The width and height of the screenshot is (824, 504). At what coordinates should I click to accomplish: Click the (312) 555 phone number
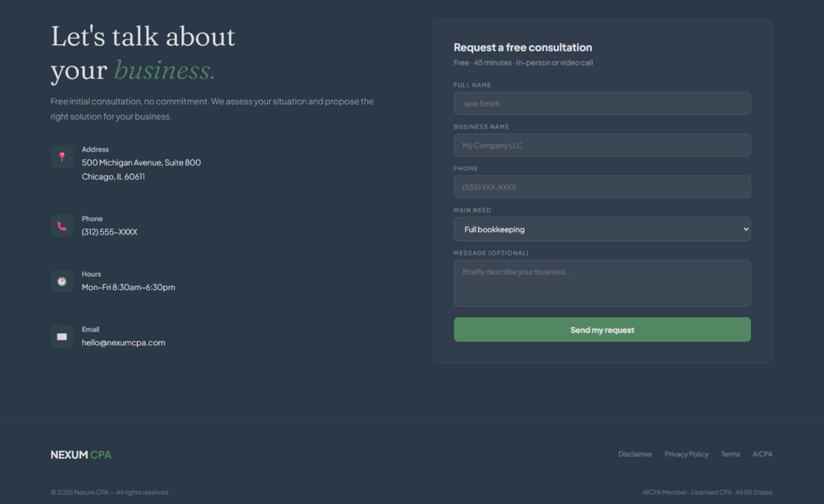109,232
